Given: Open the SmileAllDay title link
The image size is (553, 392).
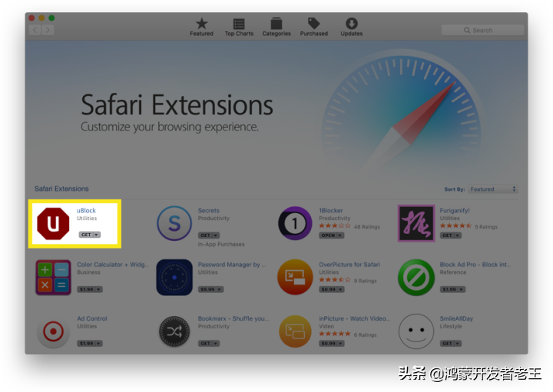Looking at the screenshot, I should [x=456, y=318].
